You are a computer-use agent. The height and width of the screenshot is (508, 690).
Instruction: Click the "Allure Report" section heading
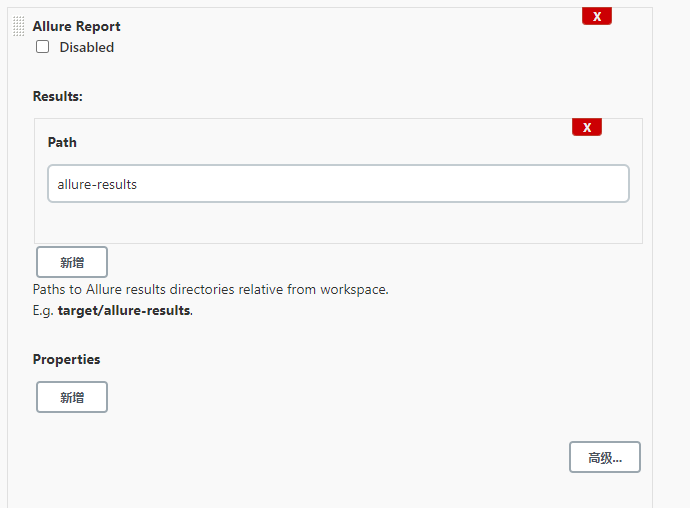[x=76, y=27]
